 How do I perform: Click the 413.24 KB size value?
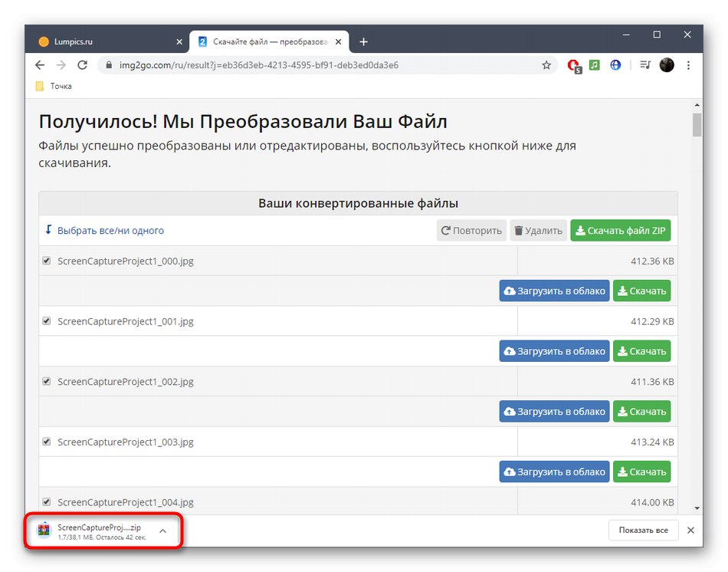click(x=652, y=442)
